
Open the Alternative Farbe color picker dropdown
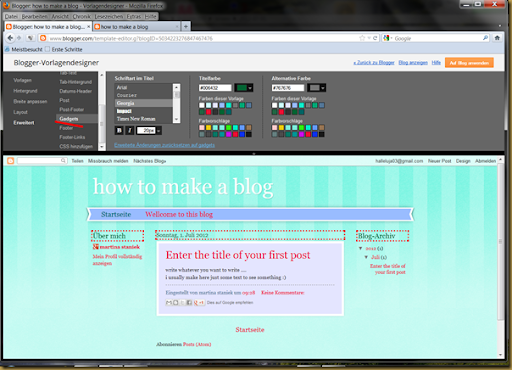317,88
